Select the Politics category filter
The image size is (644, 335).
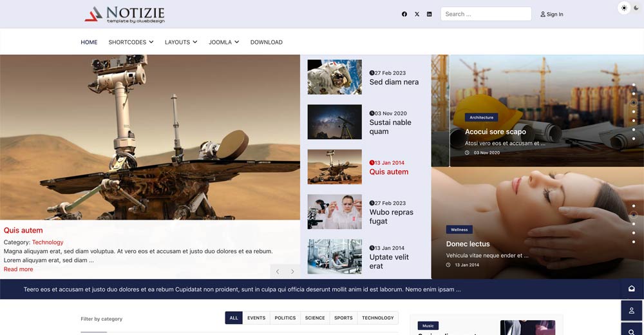tap(285, 318)
